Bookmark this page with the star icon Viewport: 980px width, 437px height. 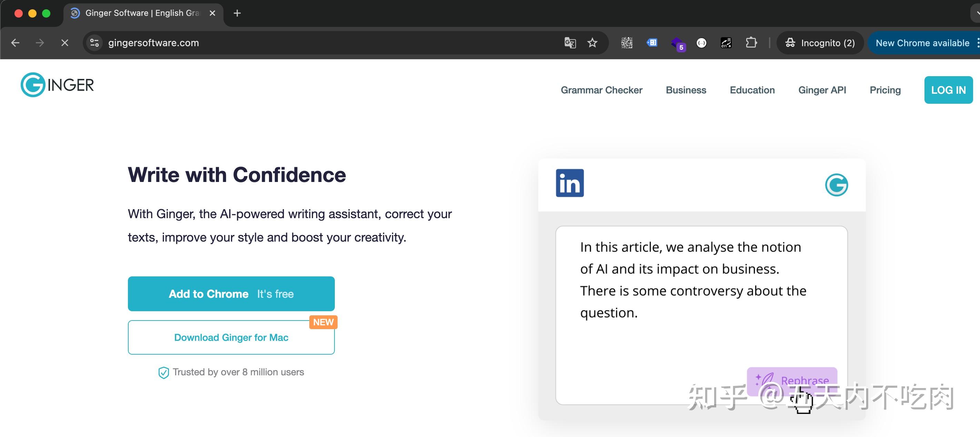coord(592,43)
